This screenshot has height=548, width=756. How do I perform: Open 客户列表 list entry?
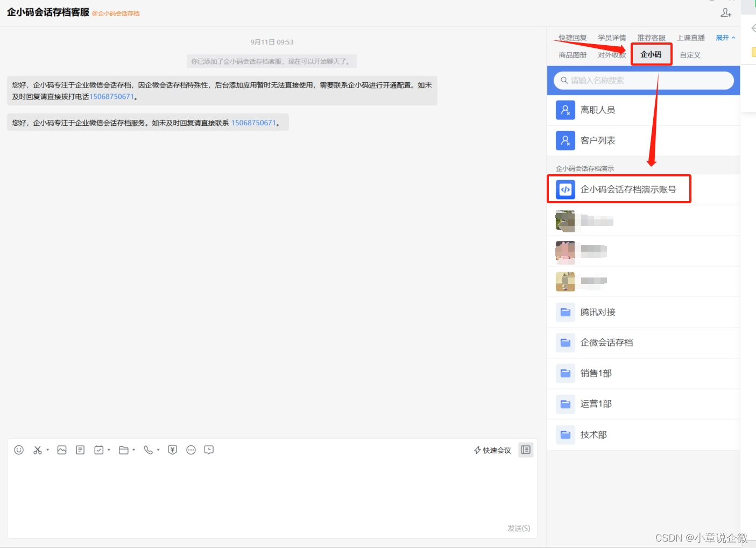[x=644, y=141]
